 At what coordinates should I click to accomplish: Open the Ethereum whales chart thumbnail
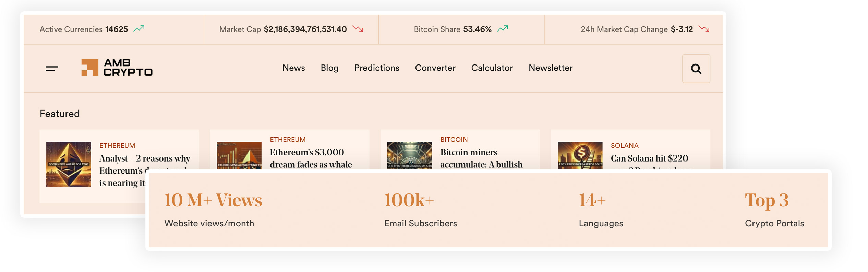(239, 155)
